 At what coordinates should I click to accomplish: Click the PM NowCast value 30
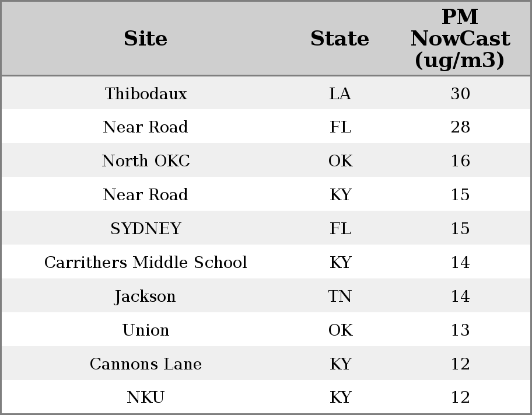pos(460,94)
